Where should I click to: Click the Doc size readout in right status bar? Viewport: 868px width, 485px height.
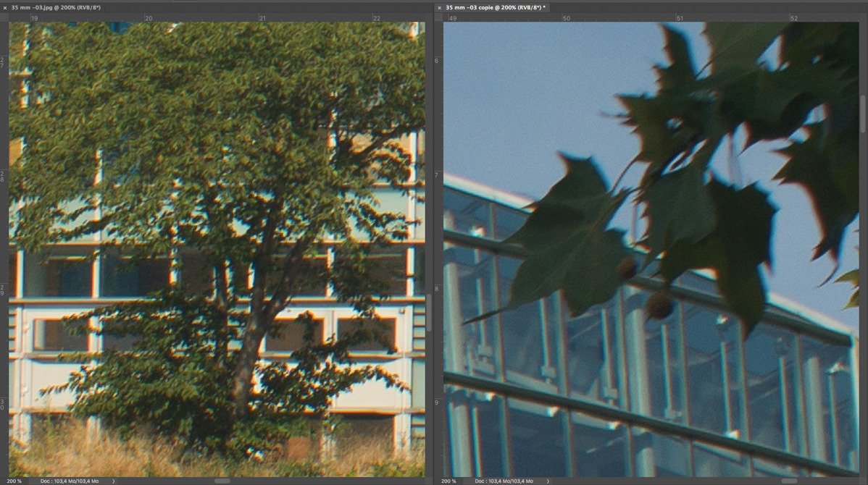[x=504, y=481]
